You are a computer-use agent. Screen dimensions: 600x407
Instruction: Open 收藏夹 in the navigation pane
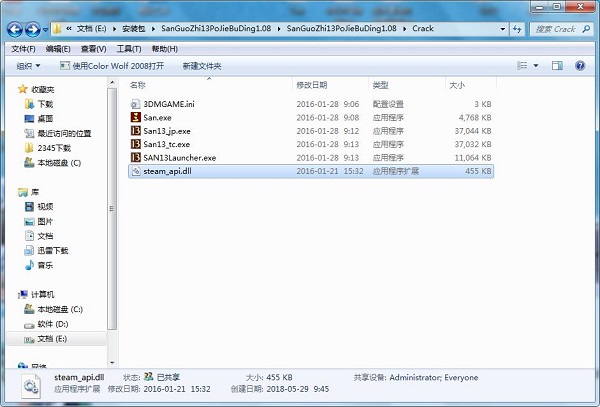click(x=42, y=90)
